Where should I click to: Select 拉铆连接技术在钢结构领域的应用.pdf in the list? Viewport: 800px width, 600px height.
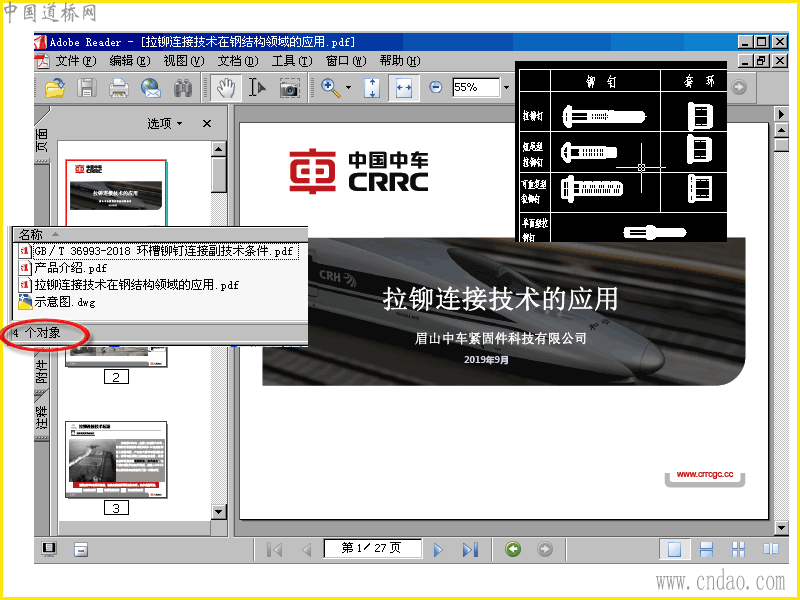(136, 285)
